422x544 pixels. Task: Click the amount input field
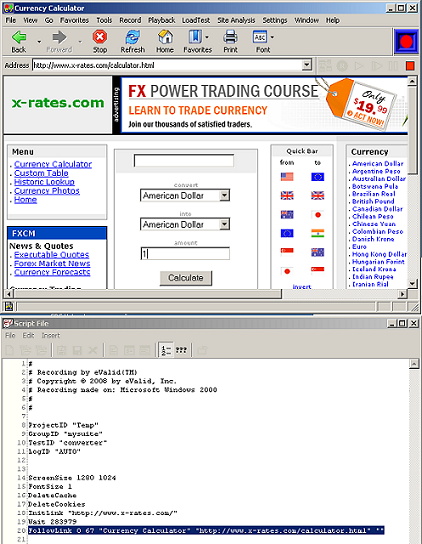tap(185, 254)
